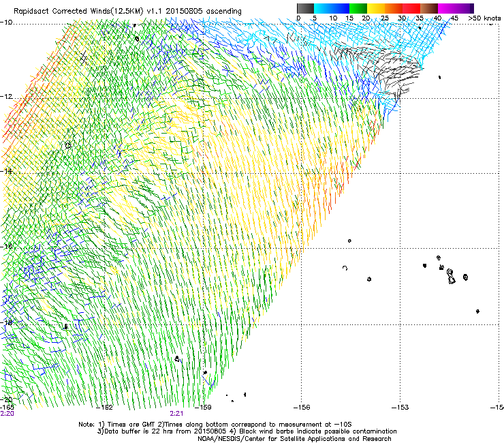Click the -12 latitude axis label
The width and height of the screenshot is (504, 443).
pyautogui.click(x=6, y=97)
